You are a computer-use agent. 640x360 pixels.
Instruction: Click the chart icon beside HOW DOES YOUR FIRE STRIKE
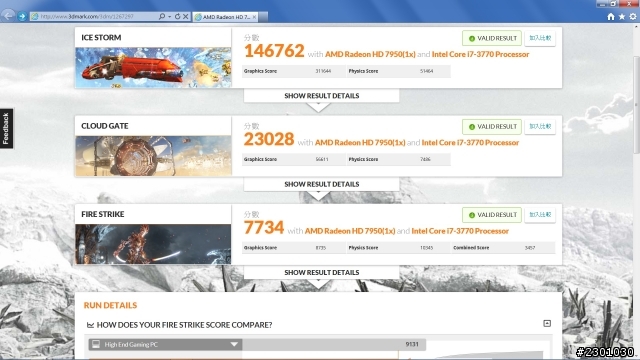(x=90, y=325)
